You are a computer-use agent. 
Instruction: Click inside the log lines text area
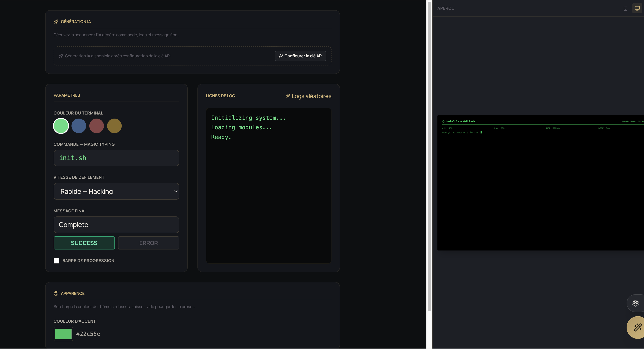269,186
